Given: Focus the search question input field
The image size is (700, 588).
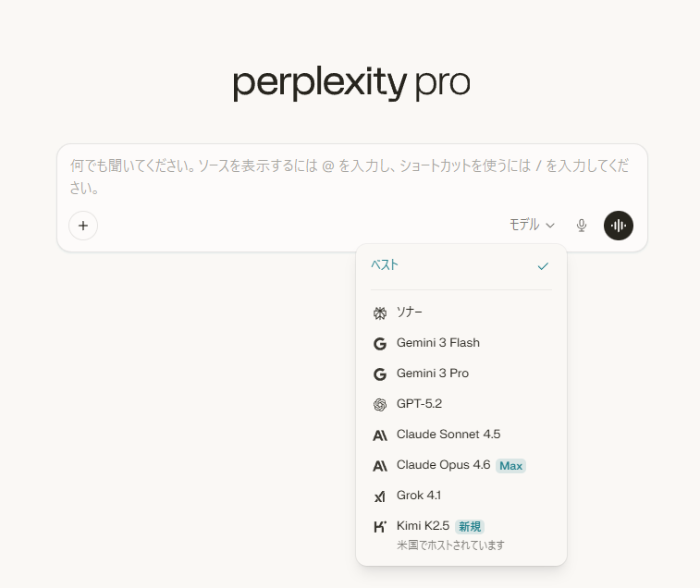Looking at the screenshot, I should (x=351, y=177).
